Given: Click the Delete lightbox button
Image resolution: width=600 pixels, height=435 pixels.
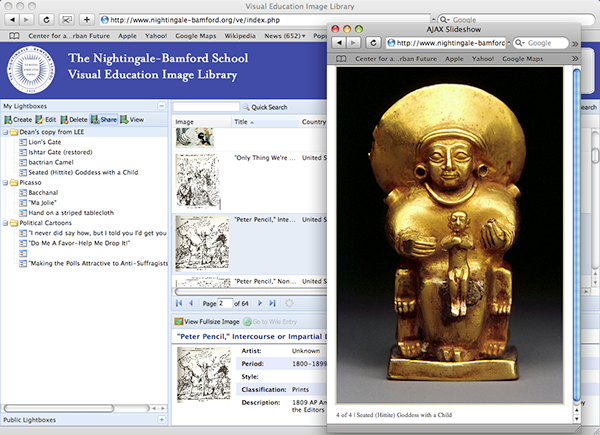Looking at the screenshot, I should [x=74, y=120].
